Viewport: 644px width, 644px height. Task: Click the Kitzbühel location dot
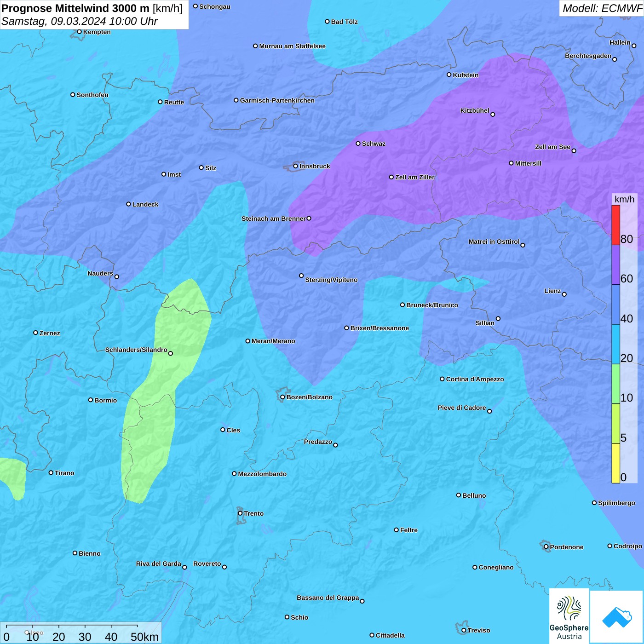coord(493,115)
